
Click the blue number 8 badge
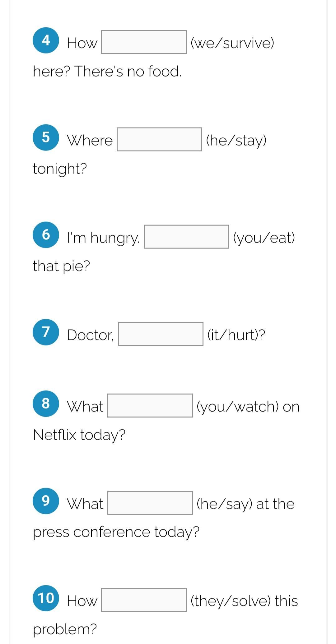coord(46,404)
